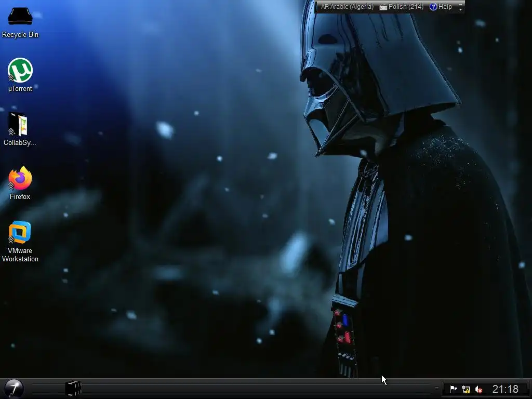
Task: Open Action Center flag tray icon
Action: 453,389
